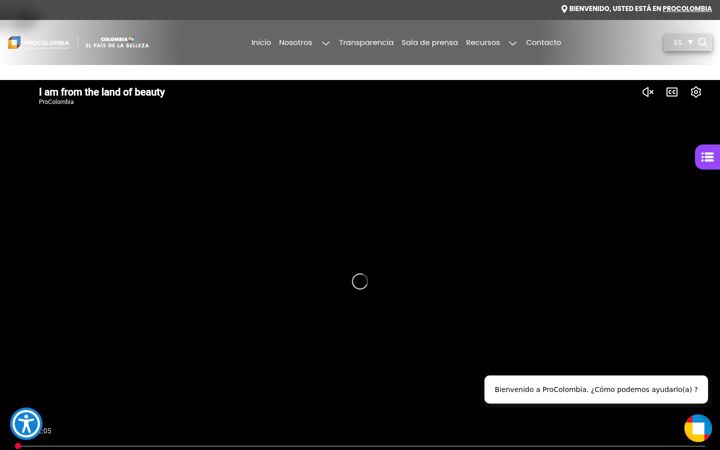
Task: Click the chat welcome message bubble
Action: coord(596,389)
